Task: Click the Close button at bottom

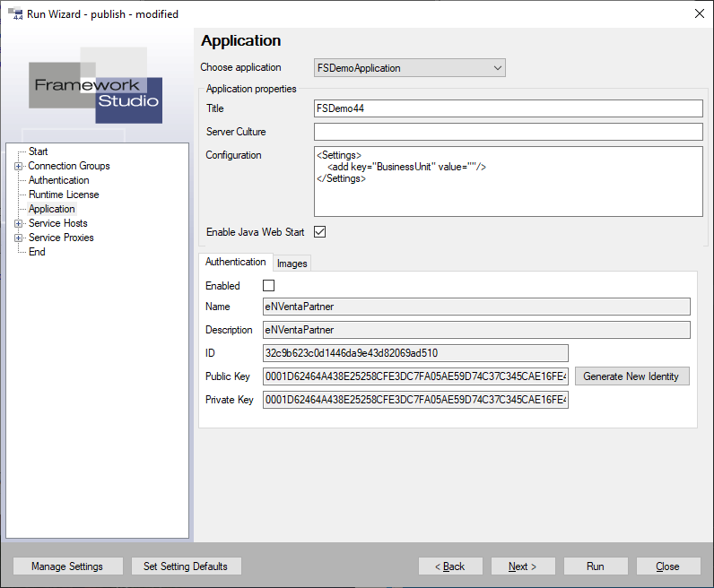Action: 668,566
